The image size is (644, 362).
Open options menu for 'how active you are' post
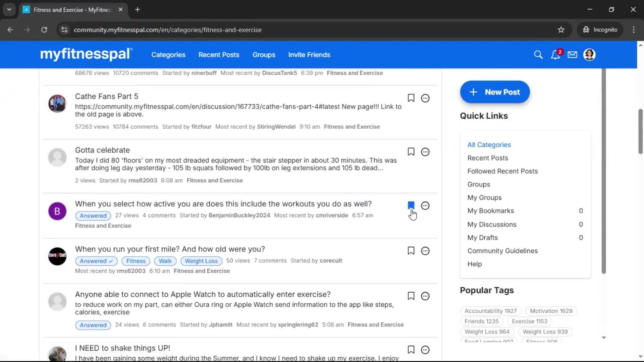[x=425, y=205]
